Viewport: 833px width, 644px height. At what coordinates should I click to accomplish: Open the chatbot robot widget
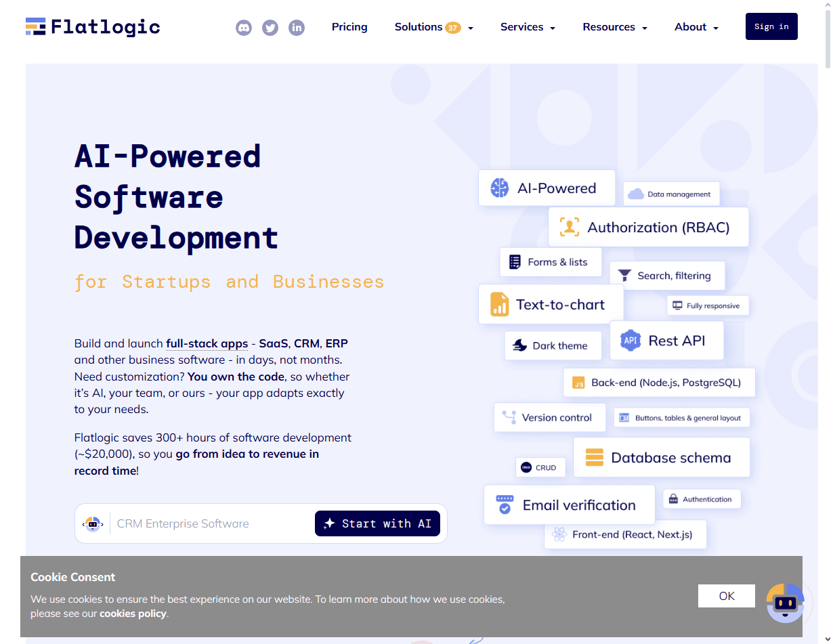click(x=785, y=603)
